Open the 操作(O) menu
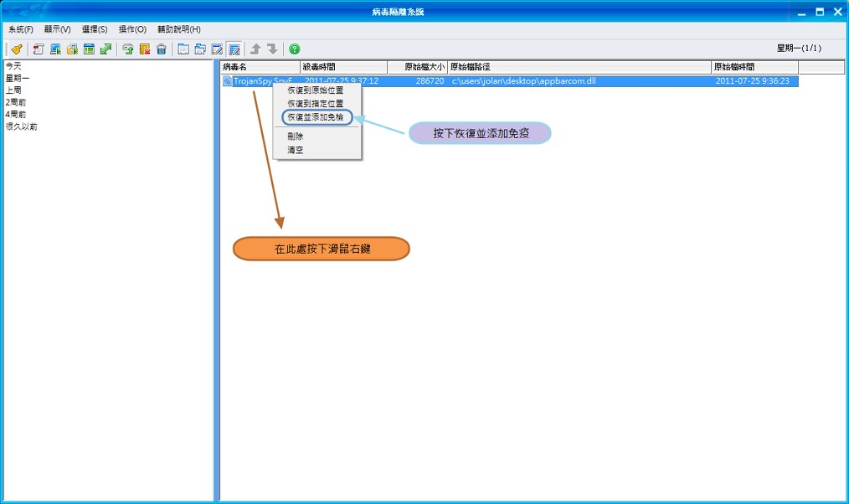Image resolution: width=849 pixels, height=504 pixels. 131,28
